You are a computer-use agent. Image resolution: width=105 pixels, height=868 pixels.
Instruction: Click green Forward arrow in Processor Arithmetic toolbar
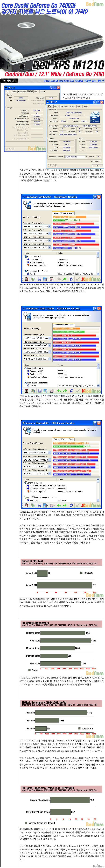[x=65, y=279]
